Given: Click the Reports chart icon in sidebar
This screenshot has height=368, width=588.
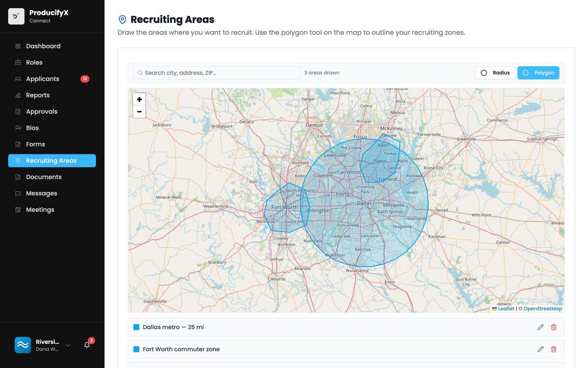Looking at the screenshot, I should [18, 95].
